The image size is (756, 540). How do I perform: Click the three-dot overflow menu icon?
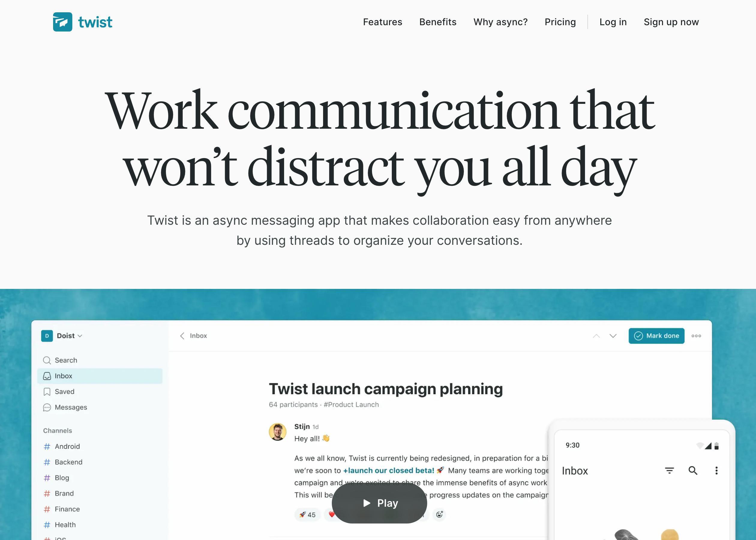click(x=696, y=335)
